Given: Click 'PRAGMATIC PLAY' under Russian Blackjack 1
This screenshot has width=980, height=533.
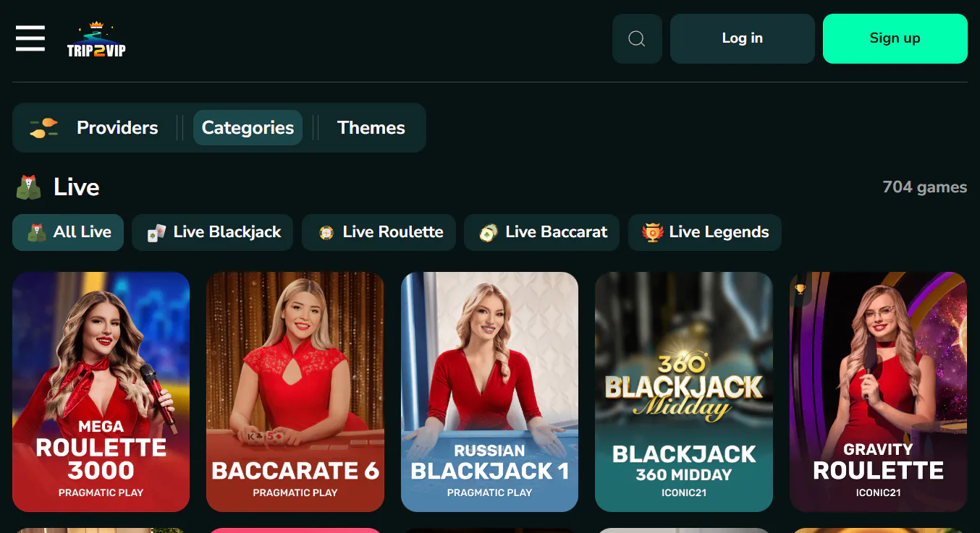Looking at the screenshot, I should (489, 493).
